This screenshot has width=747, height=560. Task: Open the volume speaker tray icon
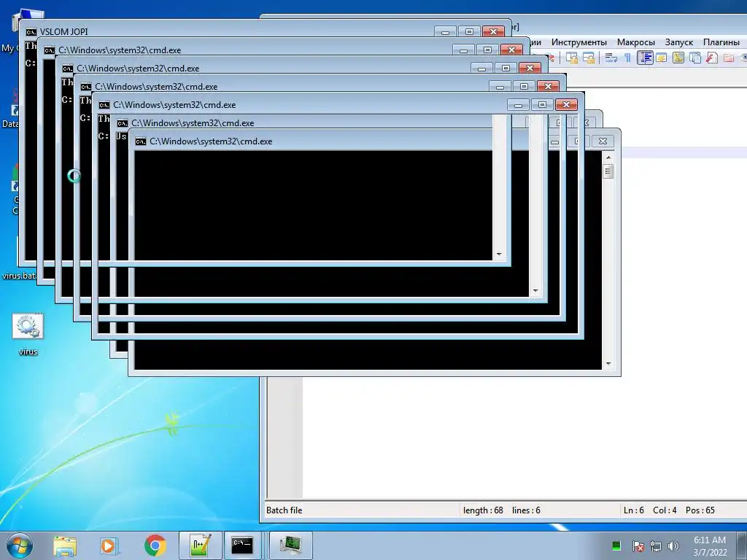pyautogui.click(x=673, y=546)
